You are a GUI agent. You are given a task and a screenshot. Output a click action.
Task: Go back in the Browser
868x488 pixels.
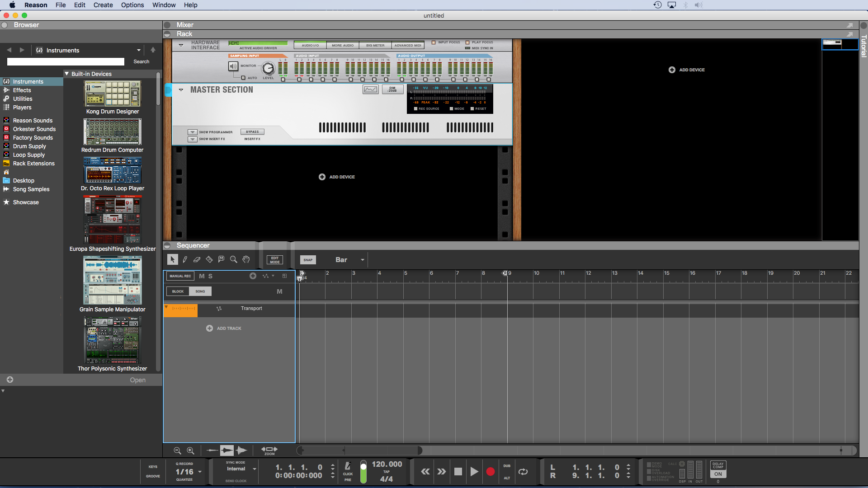coord(9,50)
